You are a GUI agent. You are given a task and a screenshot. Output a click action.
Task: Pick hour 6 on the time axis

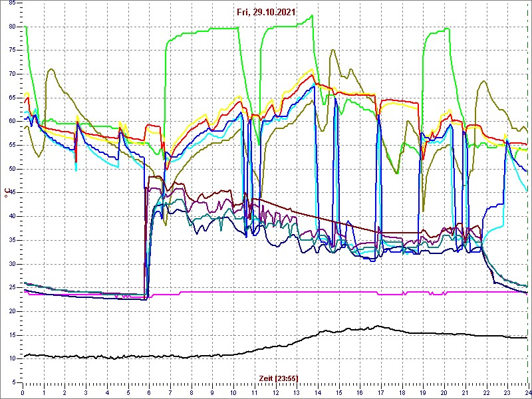coord(149,393)
